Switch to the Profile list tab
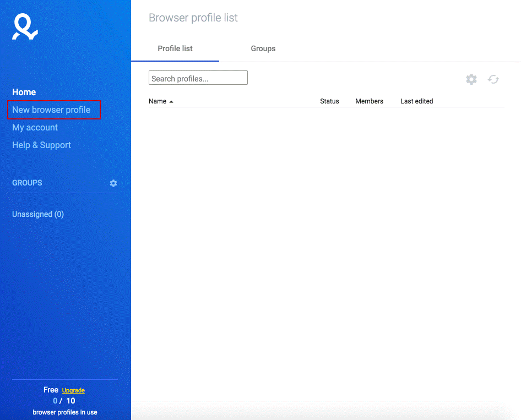521x420 pixels. pyautogui.click(x=175, y=48)
